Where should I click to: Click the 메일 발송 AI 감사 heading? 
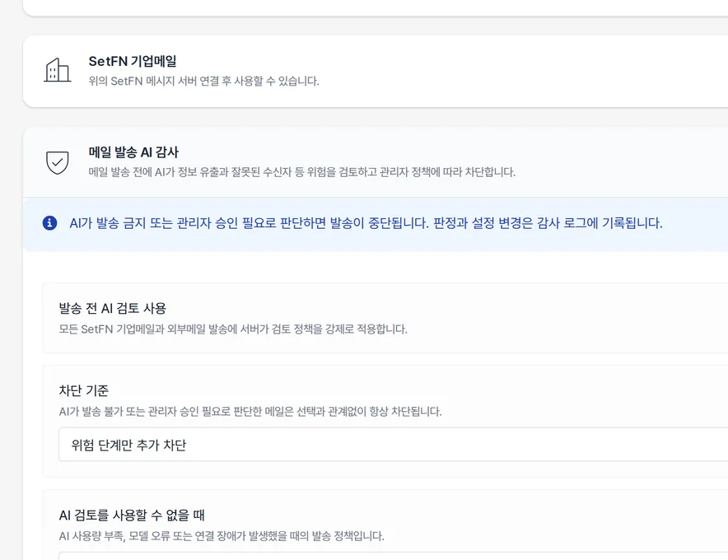pyautogui.click(x=133, y=152)
